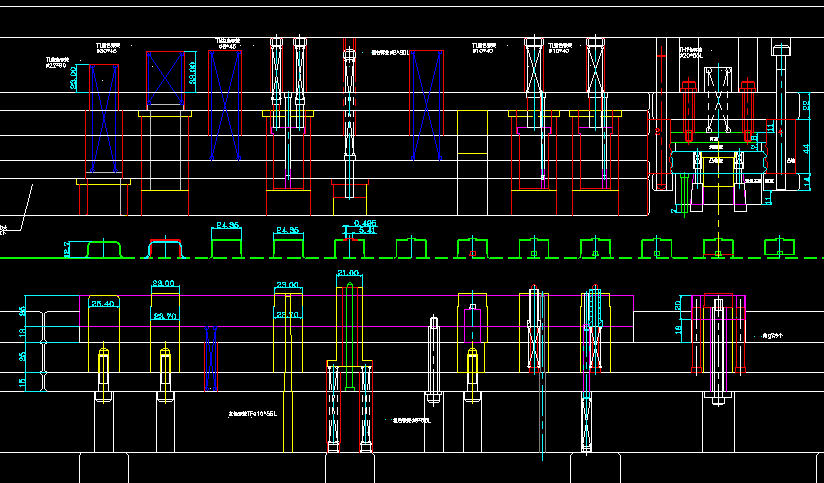Screen dimensions: 824x483
Task: Select the horizontal magenta line
Action: (400, 326)
